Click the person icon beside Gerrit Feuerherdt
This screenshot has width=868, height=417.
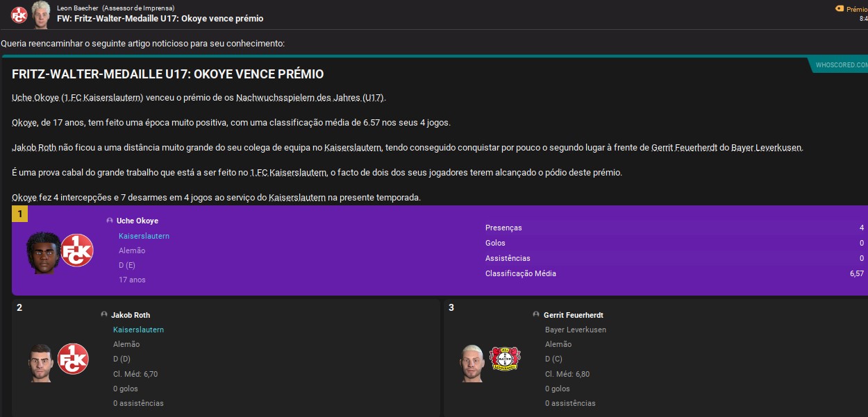(536, 314)
